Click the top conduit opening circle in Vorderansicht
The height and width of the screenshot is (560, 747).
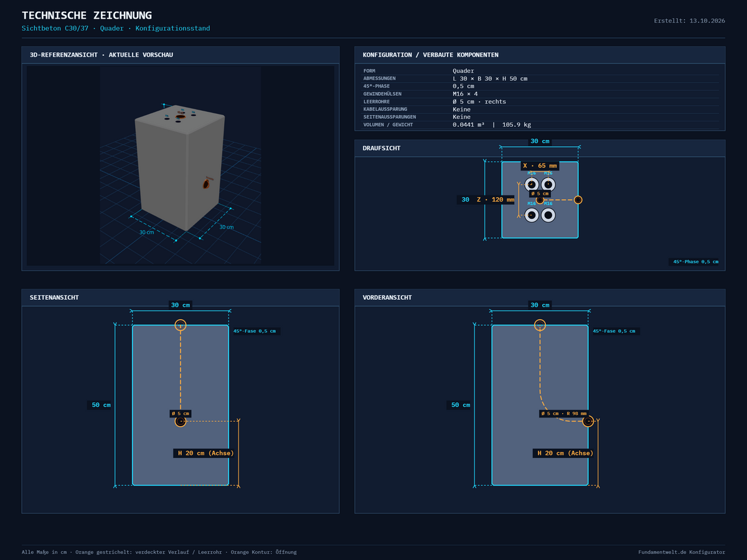(x=540, y=325)
